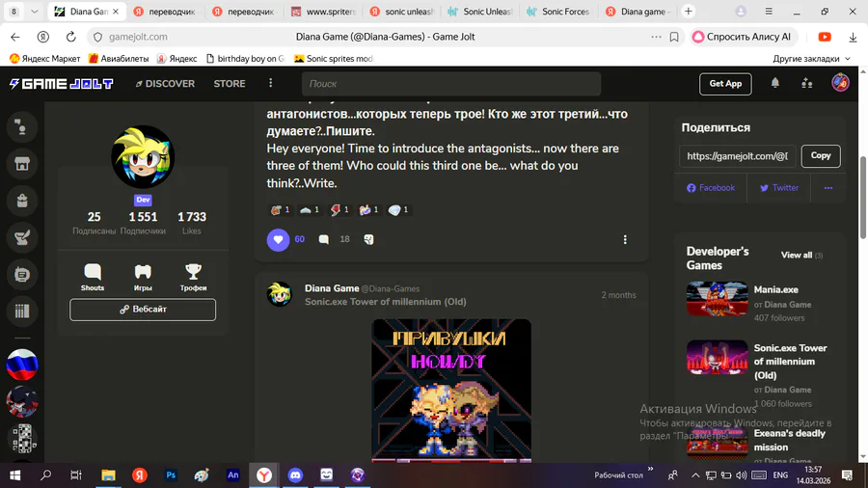Switch to the Diana game search tab
The height and width of the screenshot is (488, 868).
[x=637, y=11]
